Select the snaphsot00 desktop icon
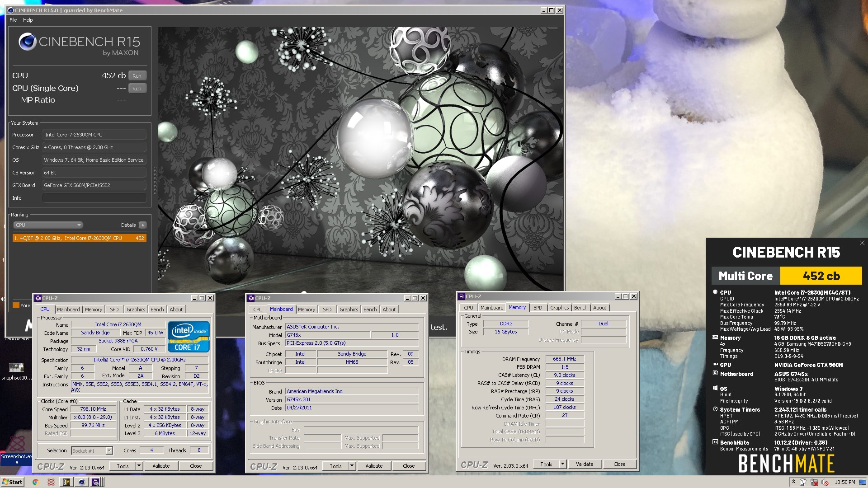This screenshot has height=488, width=868. point(16,371)
